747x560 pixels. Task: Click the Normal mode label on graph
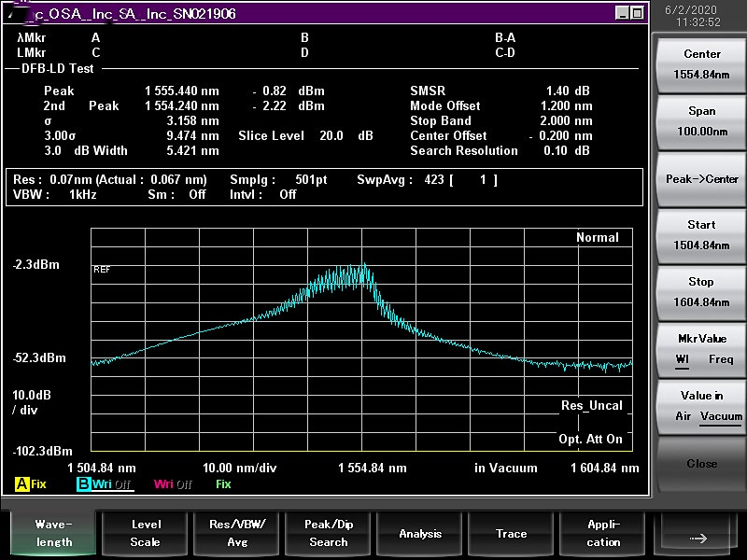(598, 238)
